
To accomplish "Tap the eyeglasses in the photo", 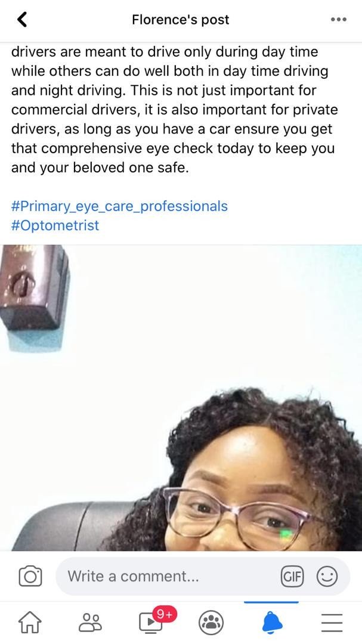I will tap(237, 516).
